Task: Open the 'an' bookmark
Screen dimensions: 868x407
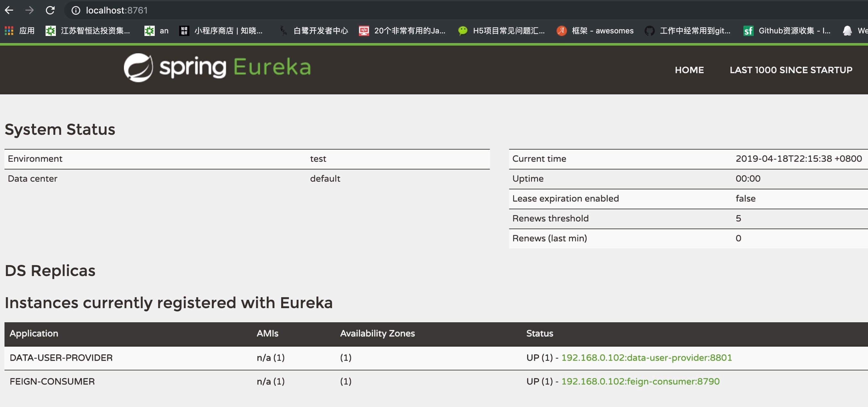Action: [156, 31]
